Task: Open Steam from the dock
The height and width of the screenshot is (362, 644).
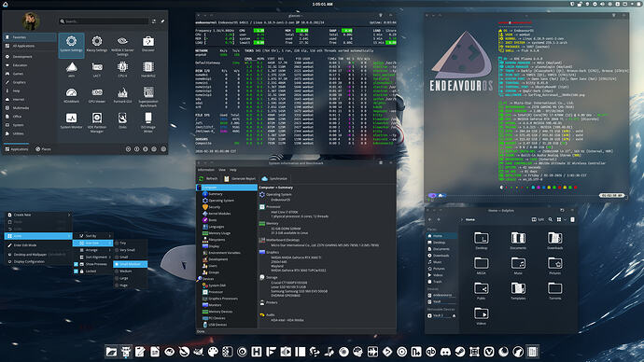Action: pos(460,352)
